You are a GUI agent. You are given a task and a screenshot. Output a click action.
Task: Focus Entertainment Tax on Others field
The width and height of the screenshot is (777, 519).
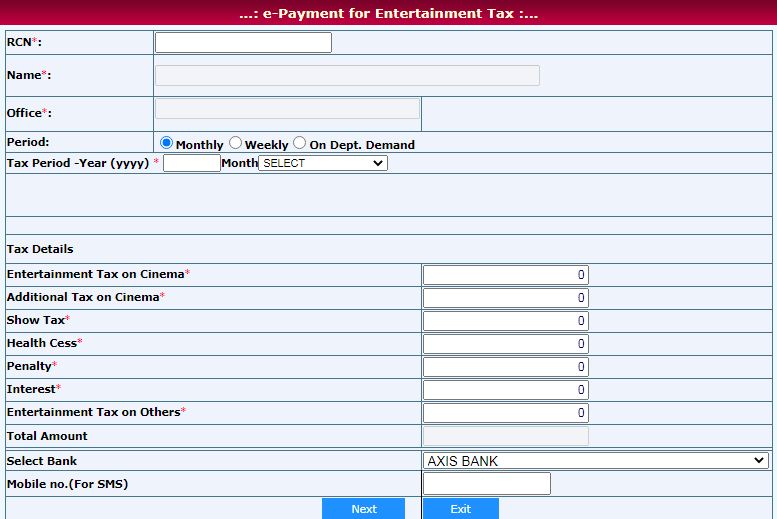point(506,413)
